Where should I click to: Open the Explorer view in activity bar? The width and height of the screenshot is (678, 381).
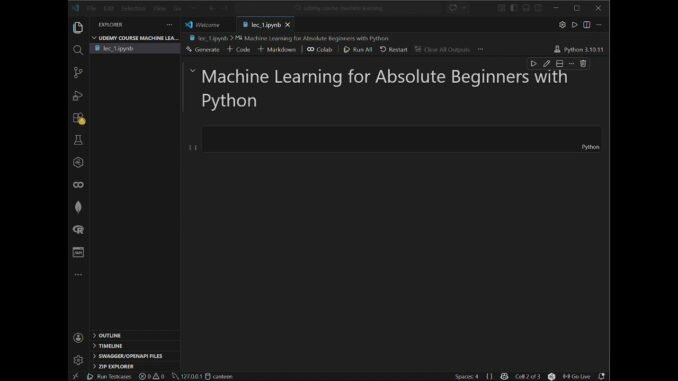point(78,27)
